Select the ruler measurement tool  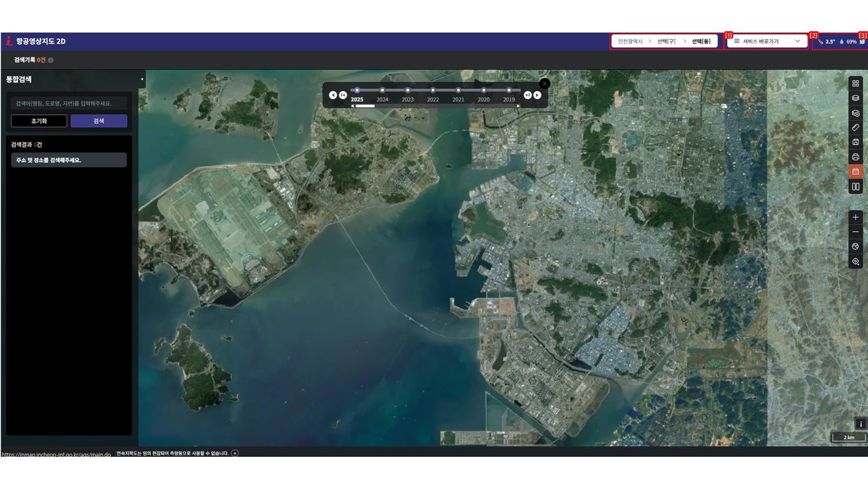[856, 127]
